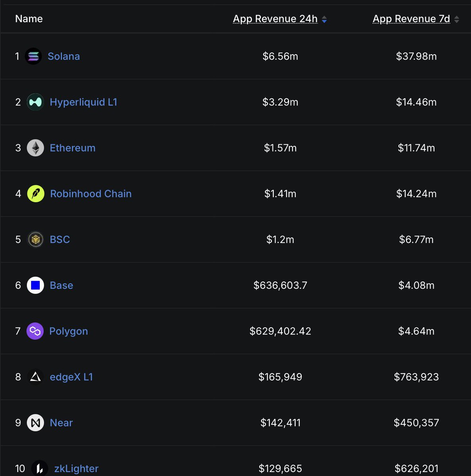Open the Solana chain link

(x=64, y=56)
